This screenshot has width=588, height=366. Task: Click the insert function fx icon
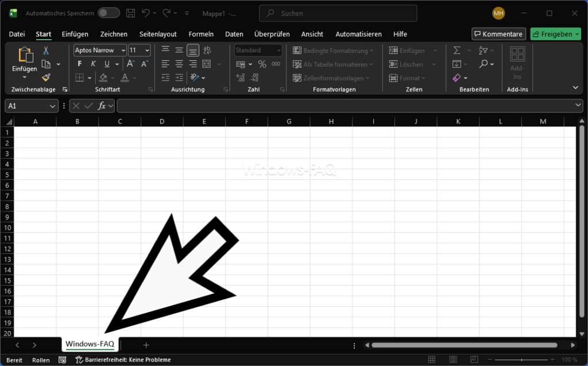pyautogui.click(x=102, y=106)
